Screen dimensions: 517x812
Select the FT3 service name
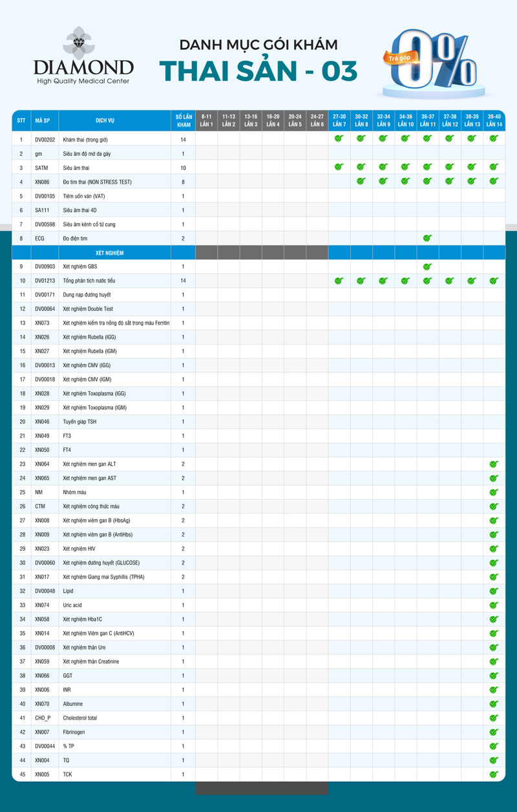67,436
